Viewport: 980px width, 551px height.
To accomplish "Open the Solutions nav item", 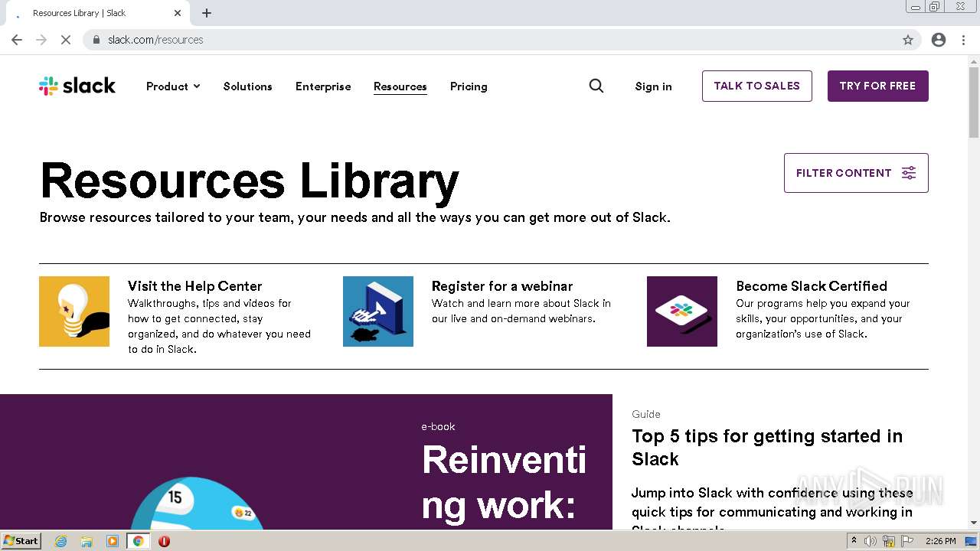I will (x=247, y=86).
